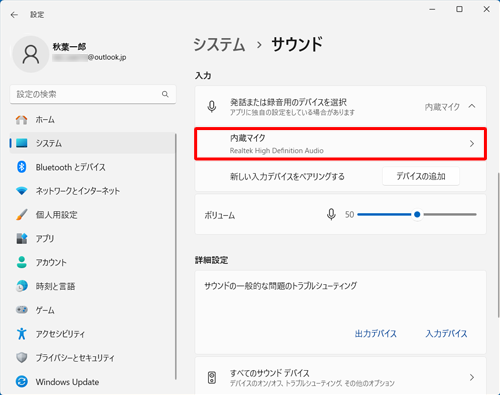Click サウンドの一般的な問題のトラブルシューティング text
The height and width of the screenshot is (395, 500).
click(281, 286)
